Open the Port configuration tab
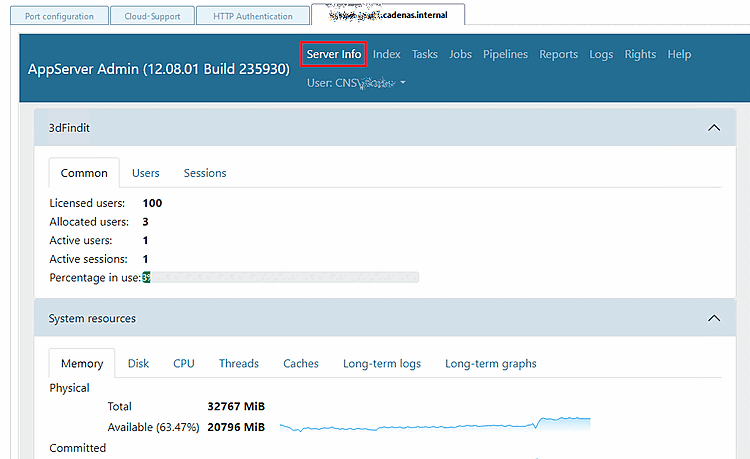 tap(59, 16)
